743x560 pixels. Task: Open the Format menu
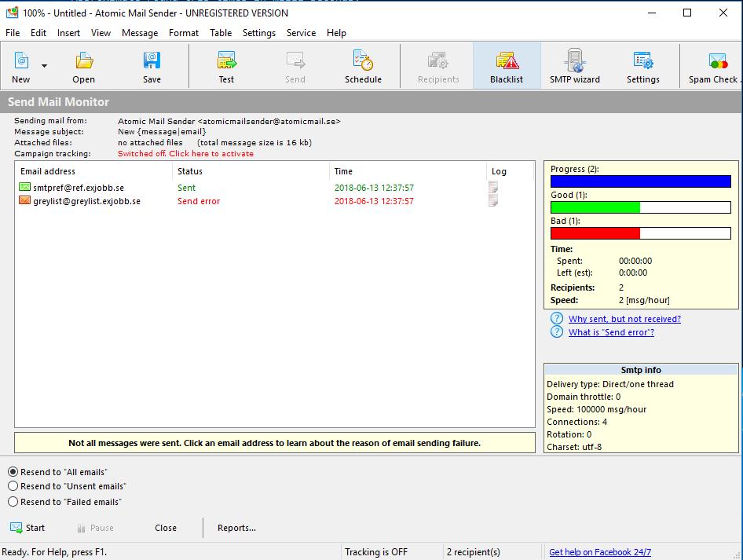(x=183, y=33)
